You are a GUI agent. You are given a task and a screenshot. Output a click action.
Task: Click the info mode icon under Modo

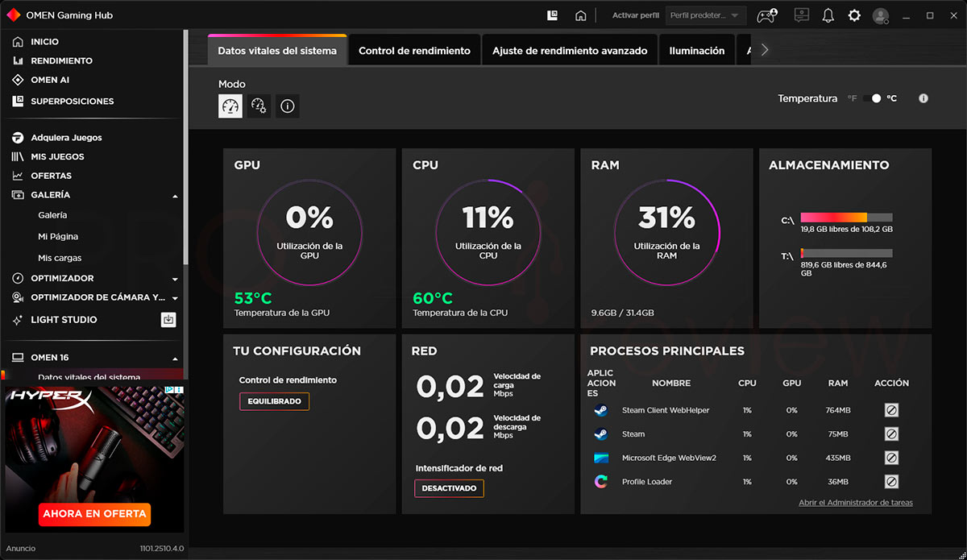288,106
